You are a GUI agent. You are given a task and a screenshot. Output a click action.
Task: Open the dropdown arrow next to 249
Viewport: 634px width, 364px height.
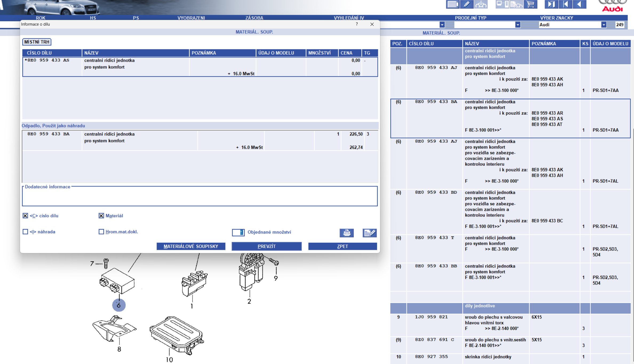tap(604, 25)
